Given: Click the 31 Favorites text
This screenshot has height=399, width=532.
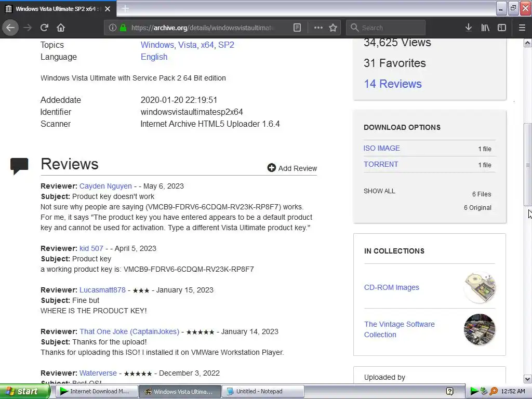Looking at the screenshot, I should [x=395, y=63].
